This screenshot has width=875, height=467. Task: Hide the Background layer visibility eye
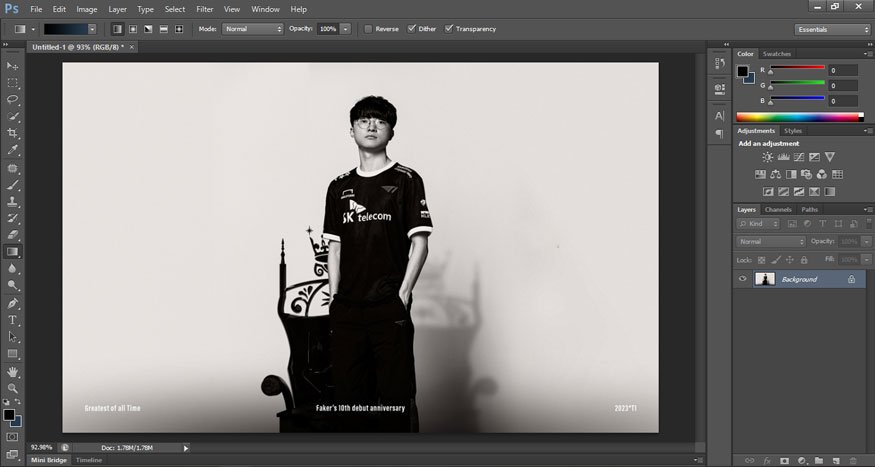pyautogui.click(x=742, y=279)
